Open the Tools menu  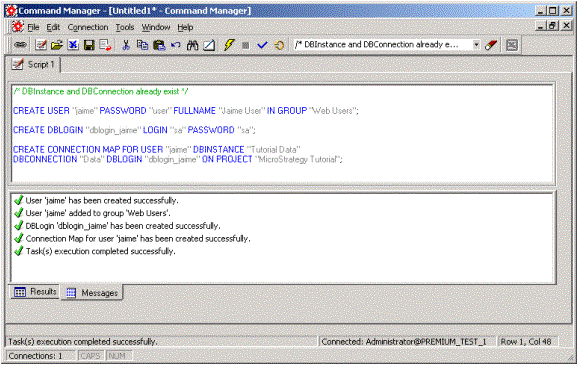click(125, 27)
